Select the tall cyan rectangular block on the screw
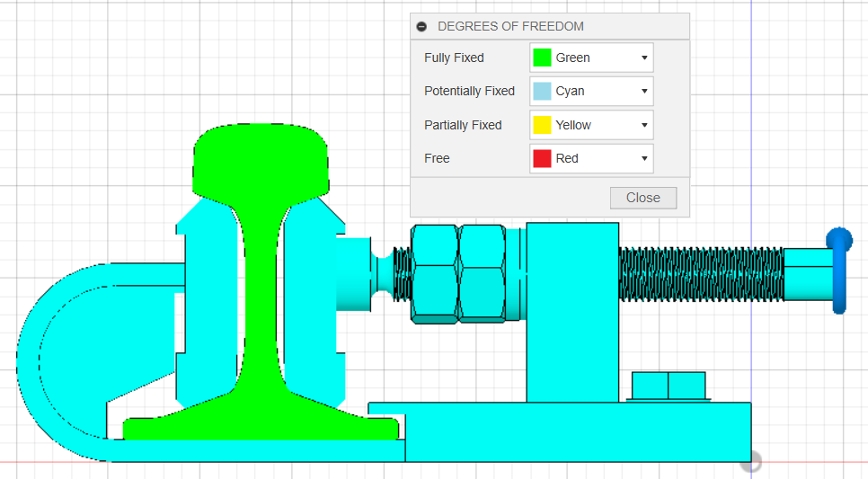This screenshot has width=868, height=479. 572,313
